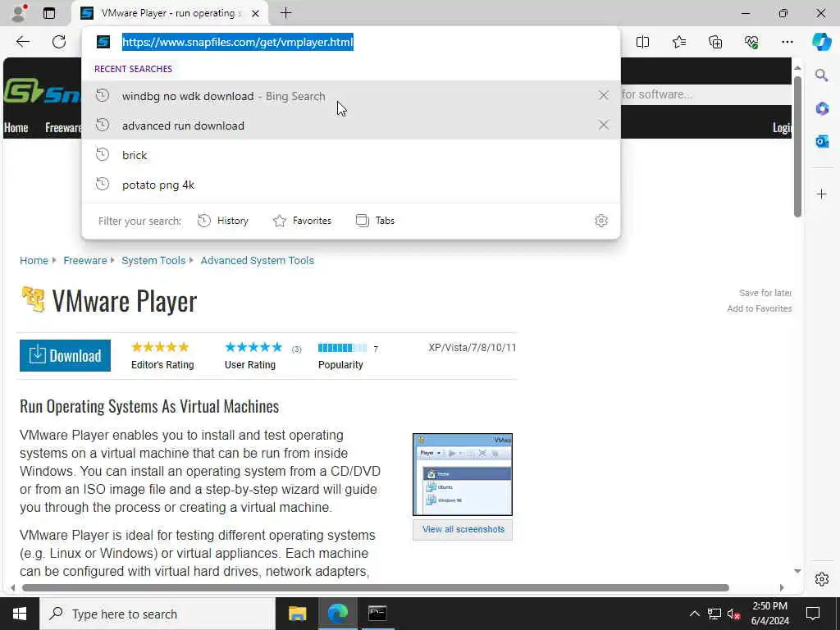Click Save for later link

coord(765,293)
